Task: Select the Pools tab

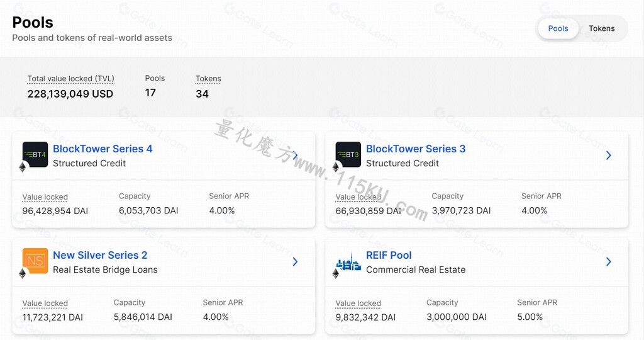Action: [558, 28]
